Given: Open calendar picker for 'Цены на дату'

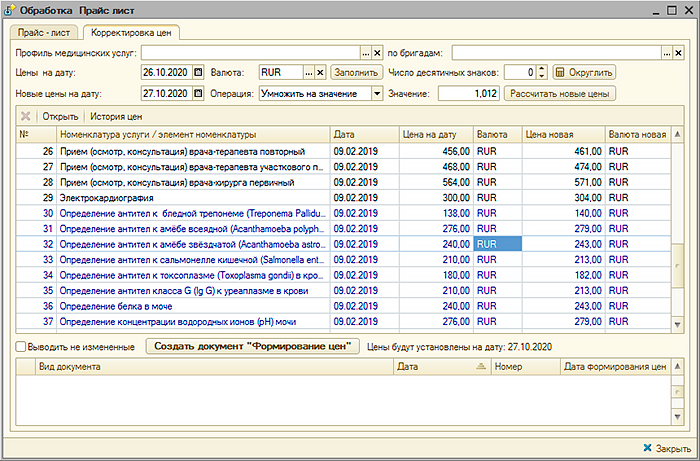Looking at the screenshot, I should pyautogui.click(x=198, y=73).
